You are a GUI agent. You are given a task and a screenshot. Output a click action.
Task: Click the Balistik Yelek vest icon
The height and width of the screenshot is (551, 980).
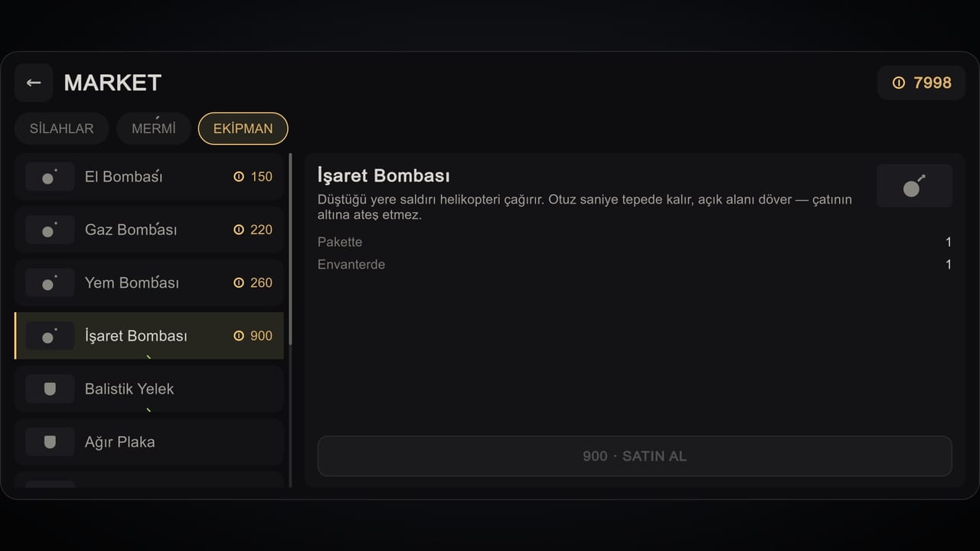click(x=50, y=389)
